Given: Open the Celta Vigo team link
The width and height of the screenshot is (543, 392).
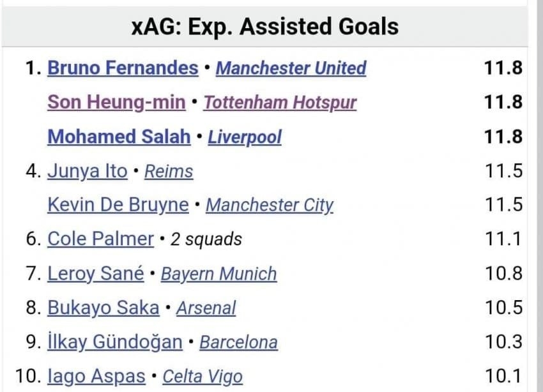Looking at the screenshot, I should click(x=203, y=377).
